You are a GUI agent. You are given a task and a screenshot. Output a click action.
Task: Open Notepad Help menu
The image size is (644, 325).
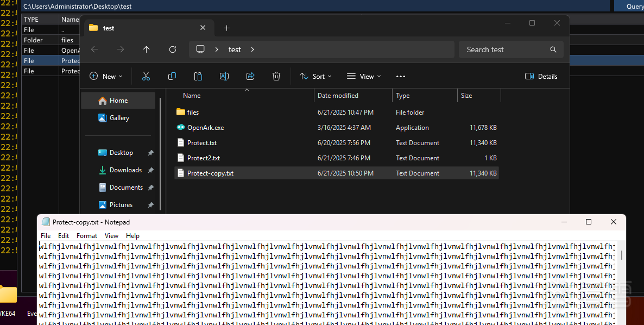(132, 236)
